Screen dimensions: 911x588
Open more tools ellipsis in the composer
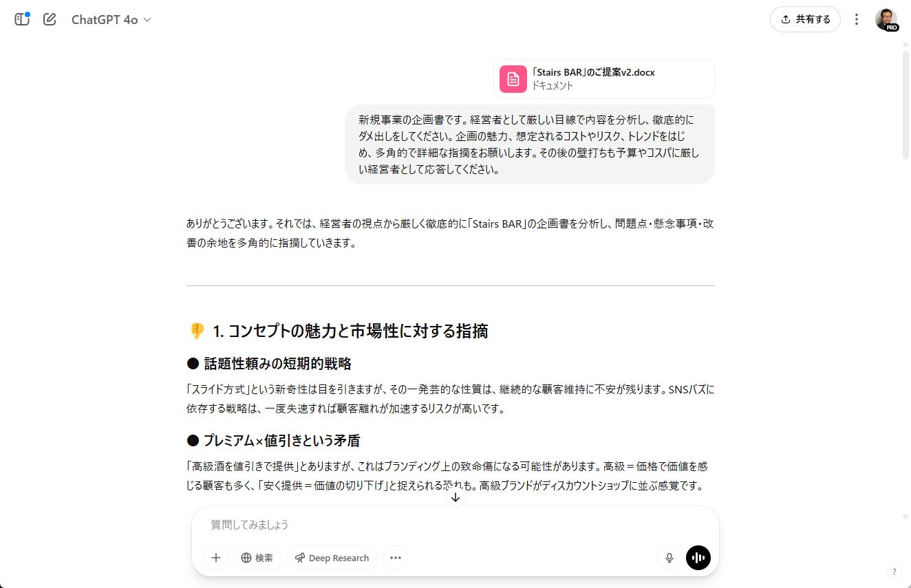coord(396,558)
